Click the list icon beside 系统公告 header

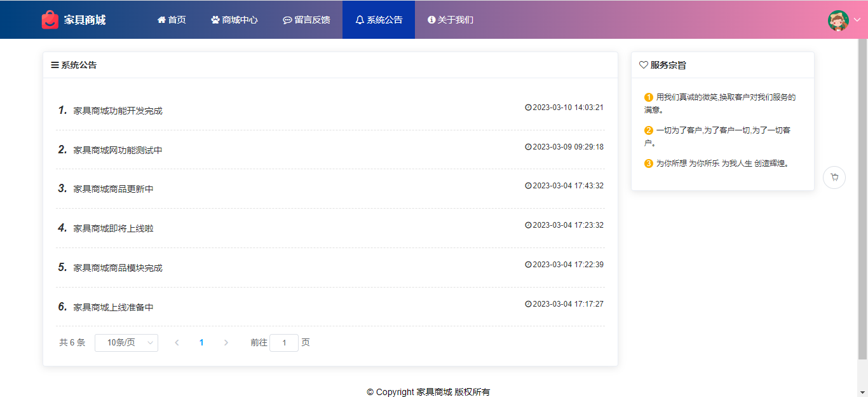[55, 65]
